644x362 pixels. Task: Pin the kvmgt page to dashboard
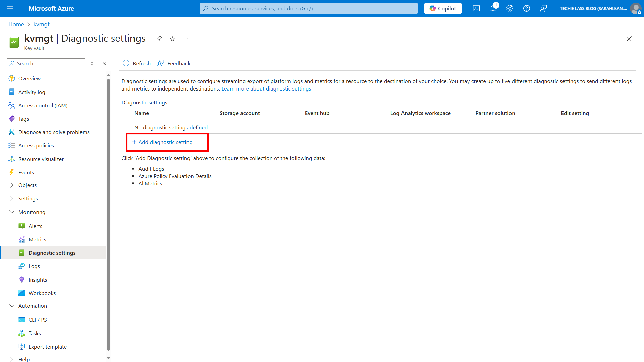click(x=159, y=39)
